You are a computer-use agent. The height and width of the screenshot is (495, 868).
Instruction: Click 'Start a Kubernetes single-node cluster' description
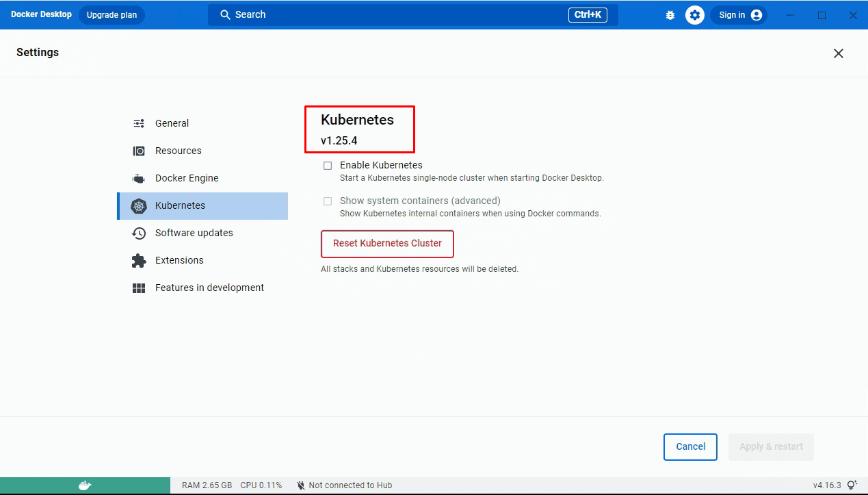click(x=472, y=178)
